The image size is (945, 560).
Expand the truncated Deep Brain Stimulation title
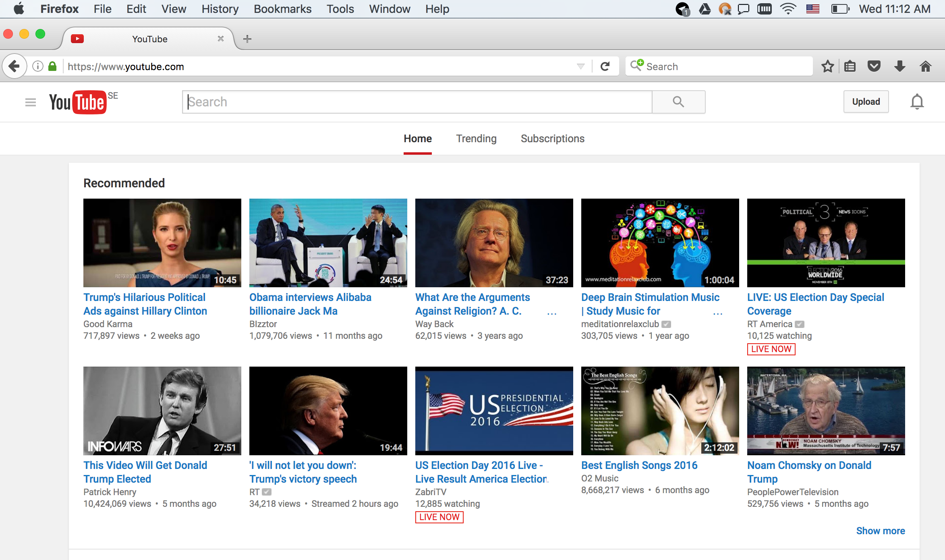[x=717, y=313]
